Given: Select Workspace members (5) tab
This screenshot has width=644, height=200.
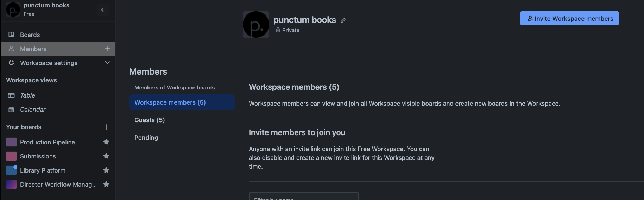Looking at the screenshot, I should (170, 102).
